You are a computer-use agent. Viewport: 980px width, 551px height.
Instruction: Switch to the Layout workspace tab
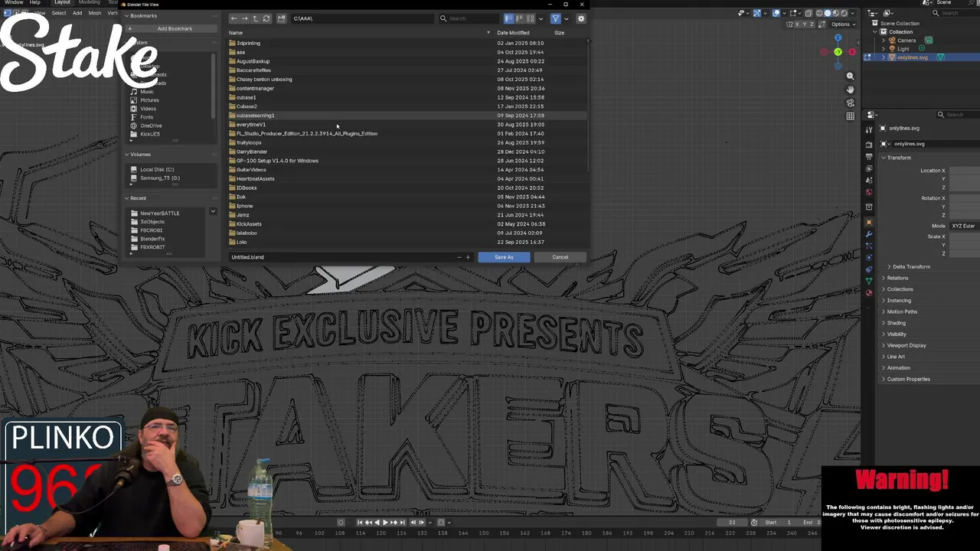[x=62, y=2]
